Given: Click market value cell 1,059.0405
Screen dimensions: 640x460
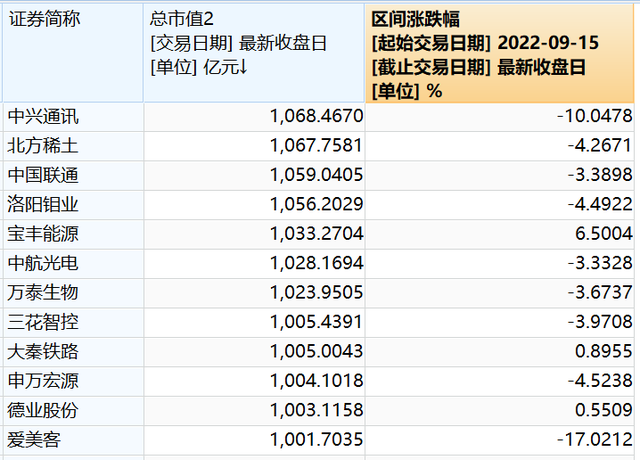Looking at the screenshot, I should pyautogui.click(x=254, y=176).
